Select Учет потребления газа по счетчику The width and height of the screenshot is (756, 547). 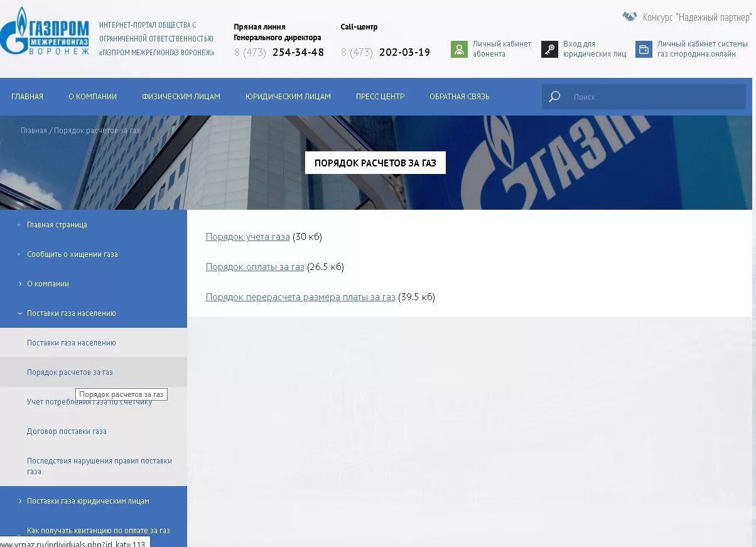pos(89,402)
